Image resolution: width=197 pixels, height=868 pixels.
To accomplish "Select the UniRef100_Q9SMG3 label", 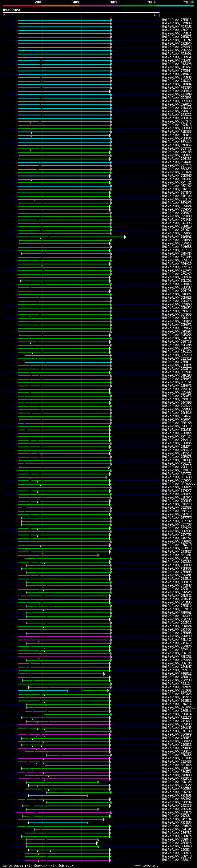I will coord(177,409).
